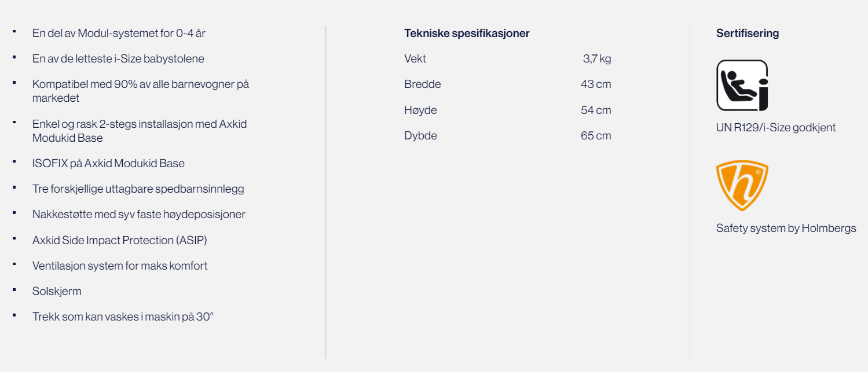Click the 'Dybde' specification label
868x372 pixels.
pos(420,136)
